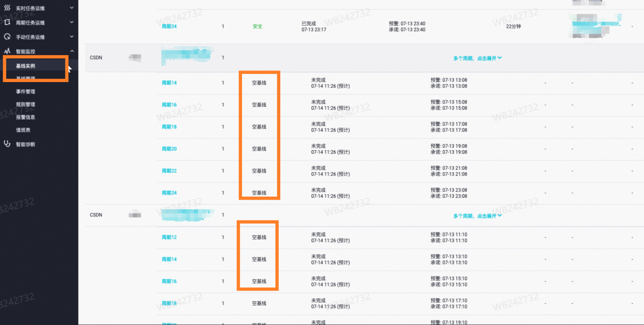The height and width of the screenshot is (325, 644).
Task: Expand first 多个周期，点击展开 link
Action: [x=477, y=58]
